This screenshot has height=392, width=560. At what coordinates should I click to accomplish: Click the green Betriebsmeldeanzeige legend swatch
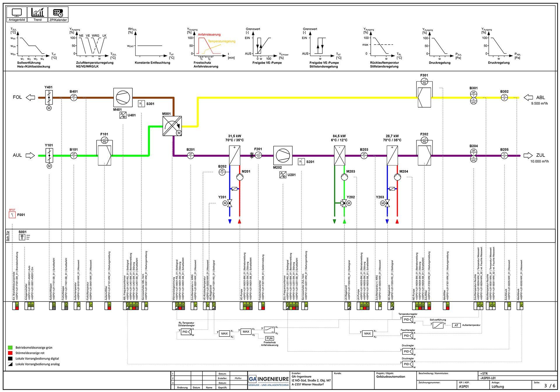coord(10,348)
